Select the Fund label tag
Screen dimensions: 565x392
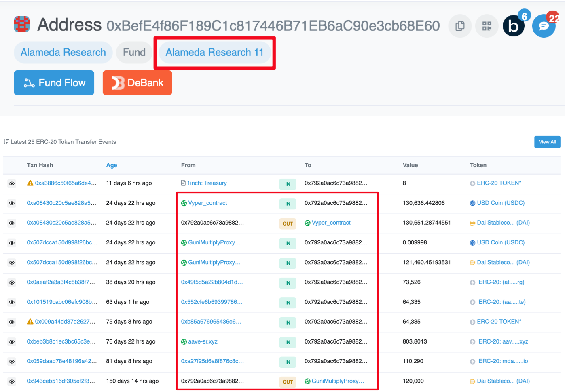pos(134,53)
